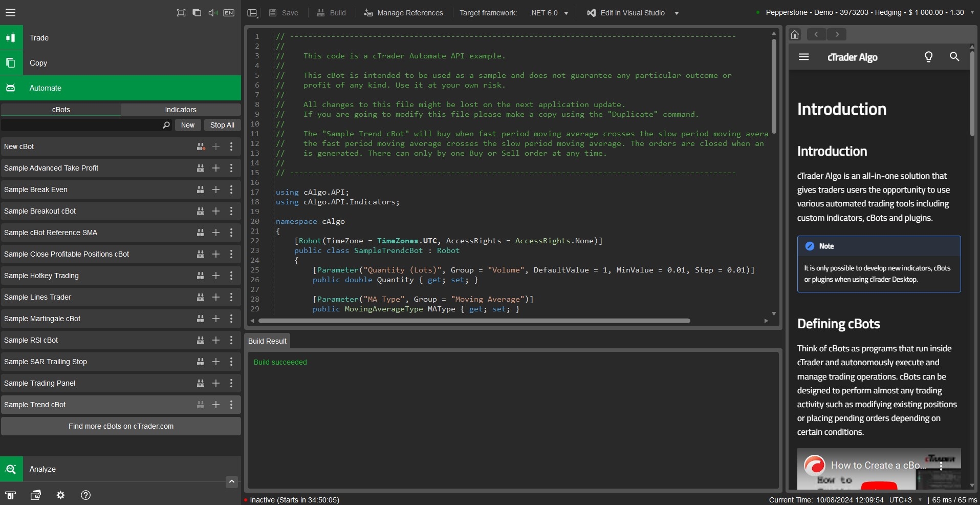The width and height of the screenshot is (980, 505).
Task: Change language via the EN icon
Action: [229, 13]
